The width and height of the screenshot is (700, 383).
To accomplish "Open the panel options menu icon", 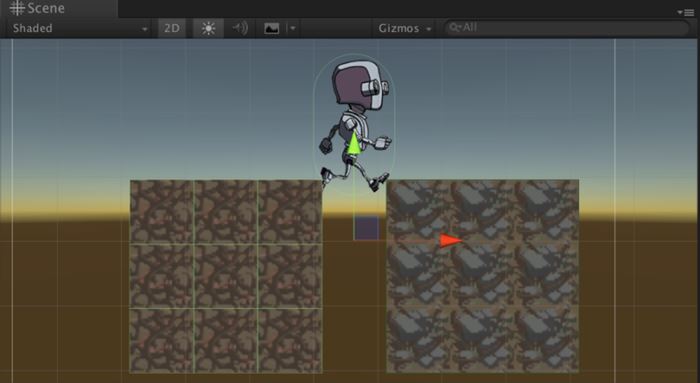I will click(x=685, y=12).
